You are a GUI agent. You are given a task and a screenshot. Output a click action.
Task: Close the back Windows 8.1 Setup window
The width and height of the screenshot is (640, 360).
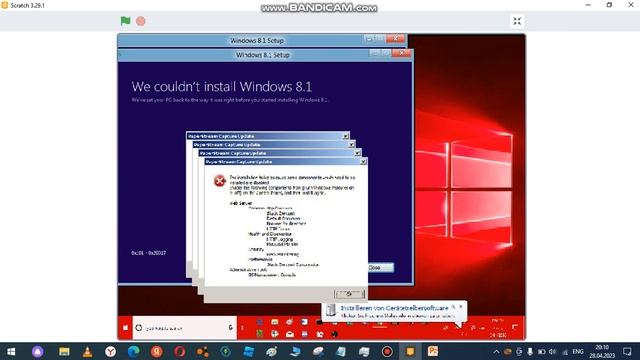pos(395,39)
